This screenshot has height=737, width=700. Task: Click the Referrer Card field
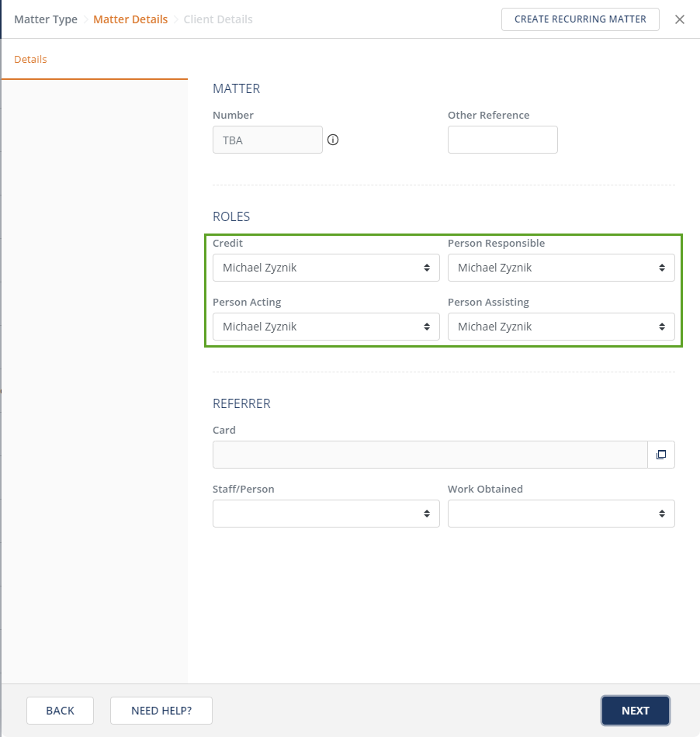(430, 455)
